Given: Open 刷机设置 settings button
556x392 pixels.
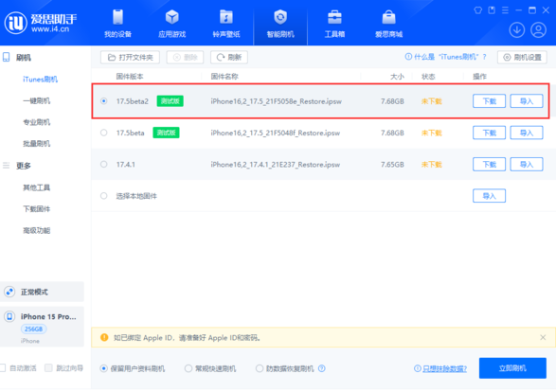Looking at the screenshot, I should pos(522,57).
